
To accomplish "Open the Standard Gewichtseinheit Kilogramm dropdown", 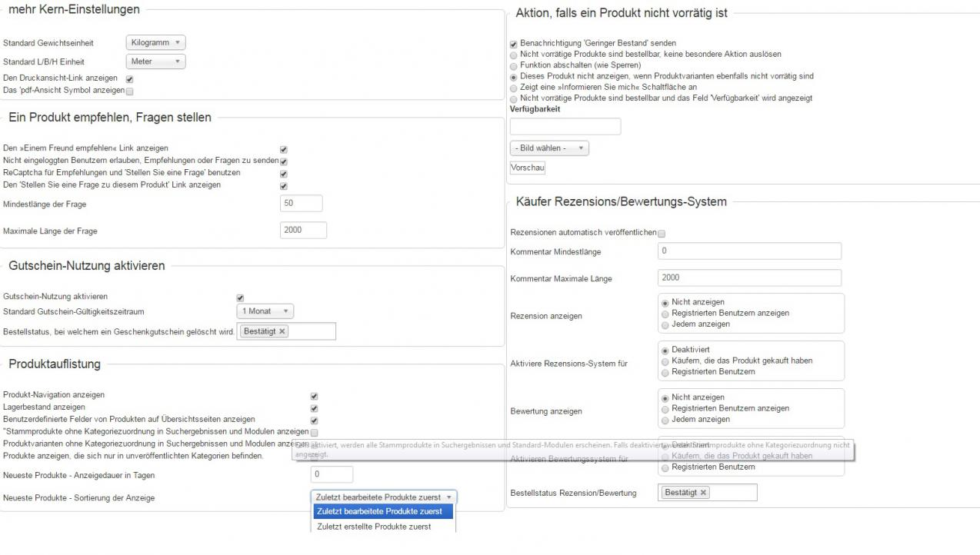I will (x=155, y=43).
